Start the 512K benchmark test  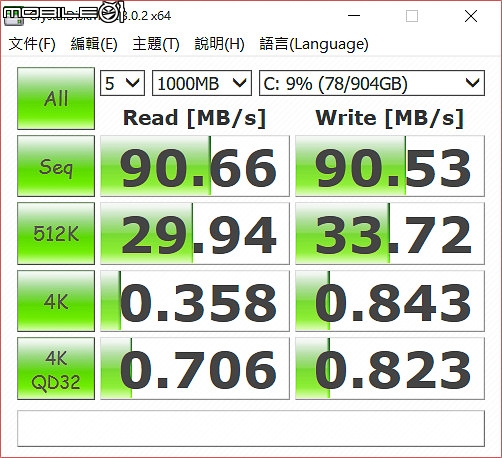tap(56, 233)
